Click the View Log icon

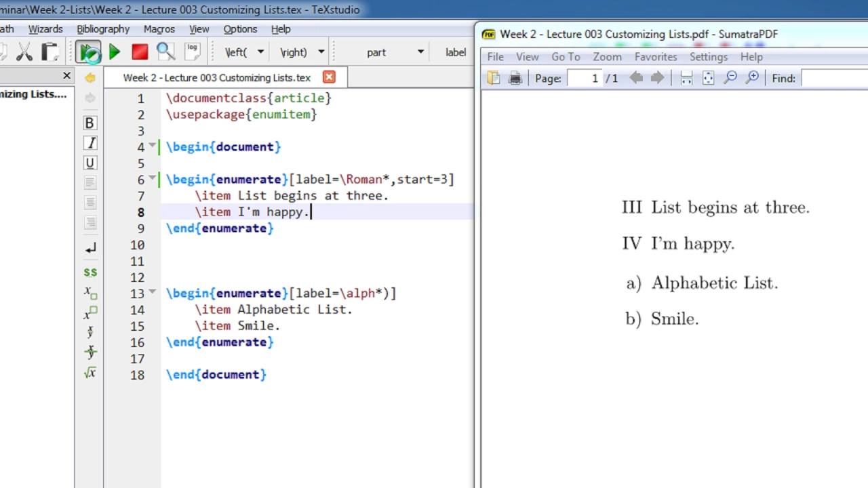click(193, 52)
